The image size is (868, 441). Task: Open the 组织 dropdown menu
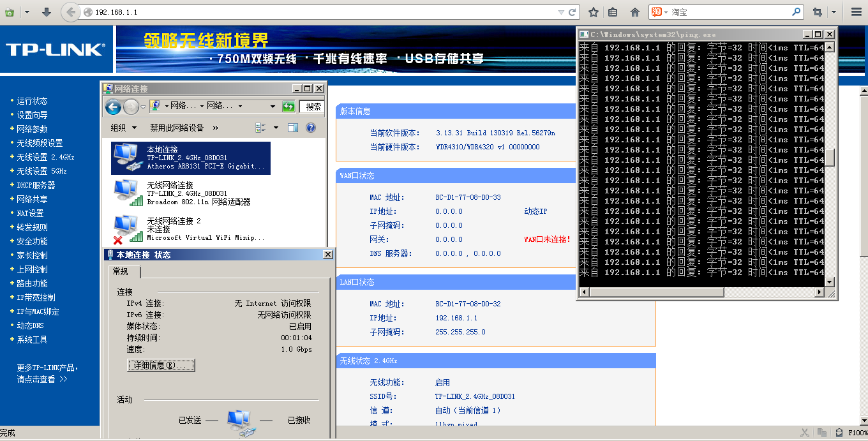[x=124, y=128]
